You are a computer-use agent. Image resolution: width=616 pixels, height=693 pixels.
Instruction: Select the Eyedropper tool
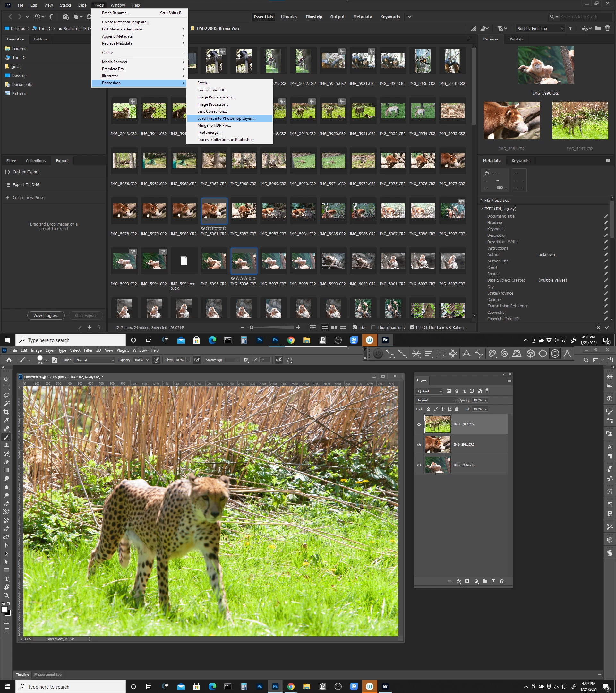[x=6, y=420]
